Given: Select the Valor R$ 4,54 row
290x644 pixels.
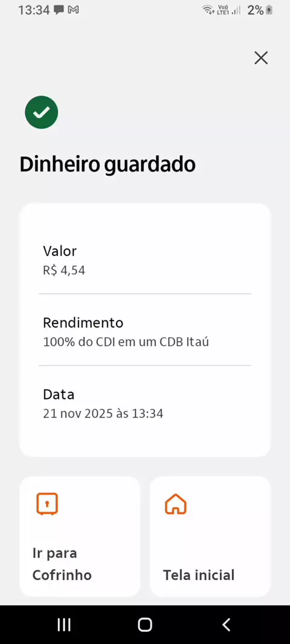Looking at the screenshot, I should 145,260.
